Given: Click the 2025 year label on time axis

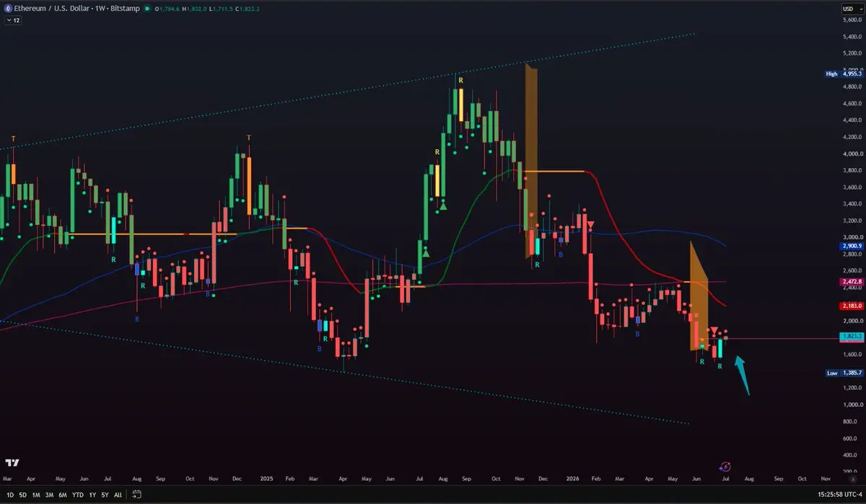Looking at the screenshot, I should point(267,478).
